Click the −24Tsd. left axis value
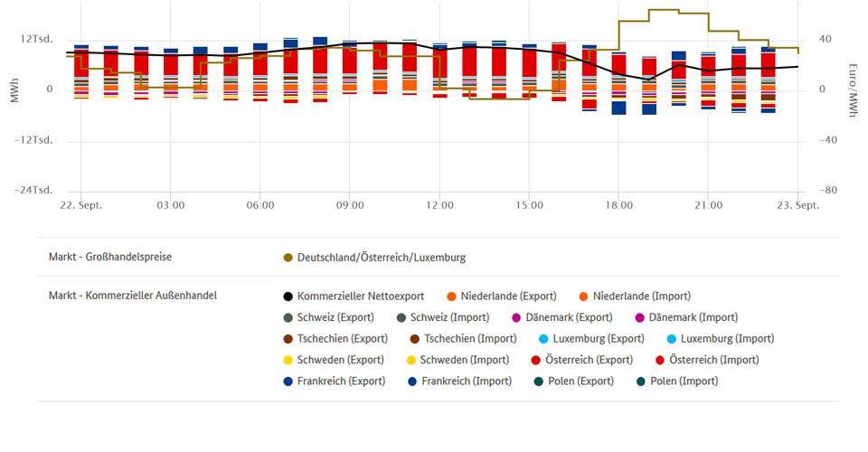Screen dimensions: 868x452 pos(33,191)
